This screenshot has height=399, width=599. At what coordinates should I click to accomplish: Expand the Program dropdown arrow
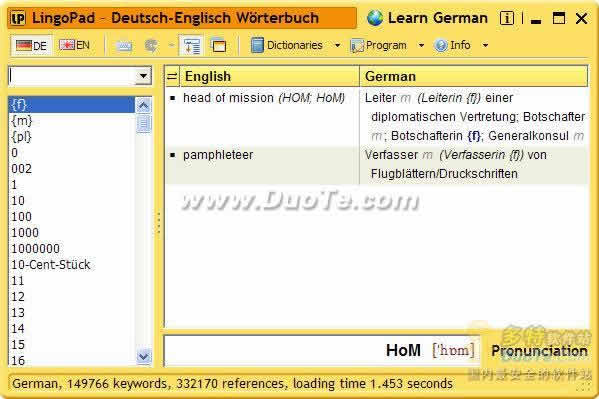tap(421, 45)
